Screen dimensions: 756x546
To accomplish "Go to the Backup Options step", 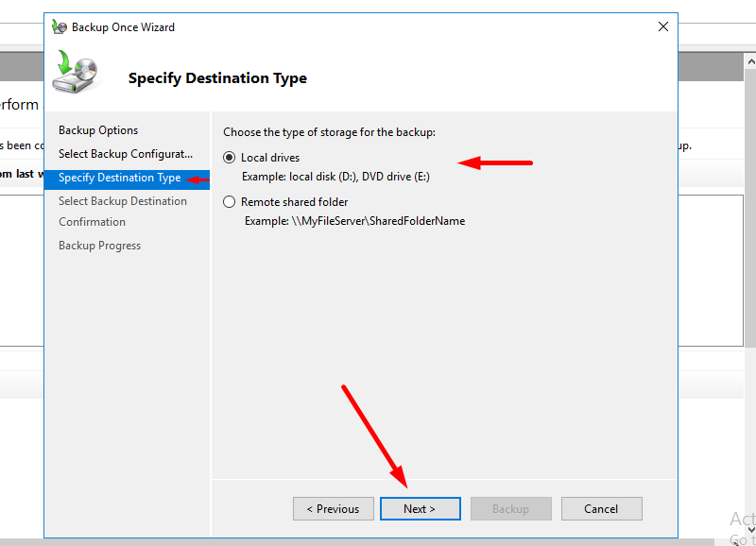I will click(98, 130).
